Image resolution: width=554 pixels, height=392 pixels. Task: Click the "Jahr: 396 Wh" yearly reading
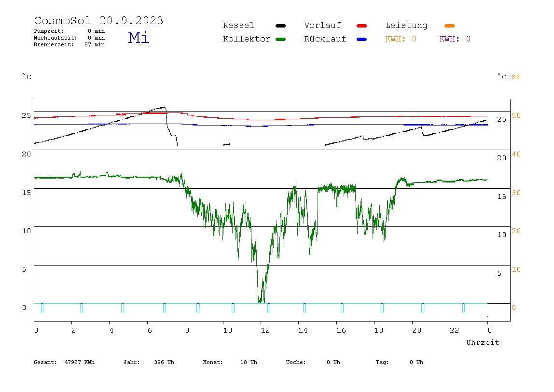pos(149,362)
